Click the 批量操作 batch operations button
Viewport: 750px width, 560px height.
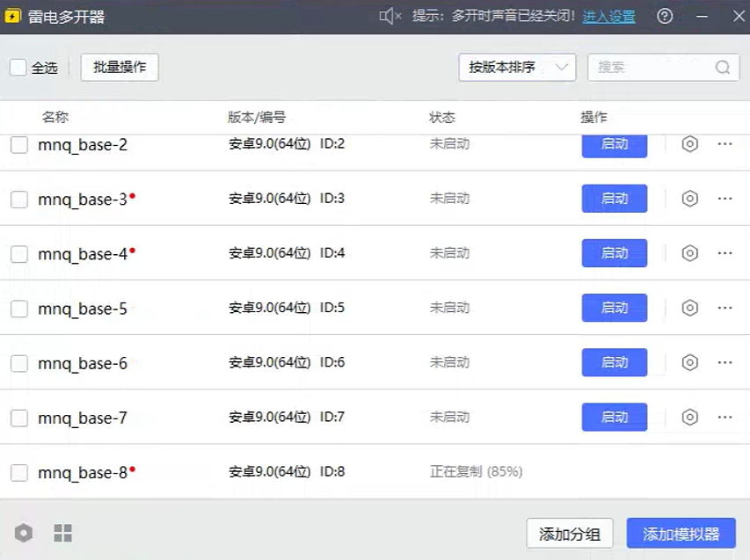pyautogui.click(x=120, y=67)
